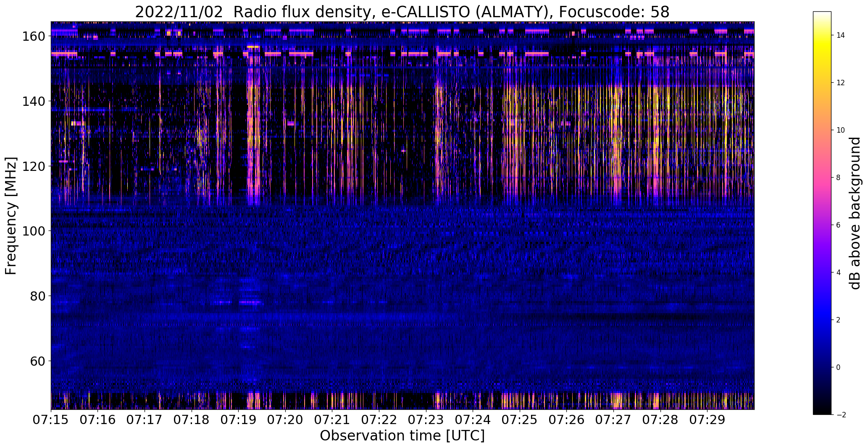Click the 07:15 time tick label
The height and width of the screenshot is (448, 868).
pos(51,419)
